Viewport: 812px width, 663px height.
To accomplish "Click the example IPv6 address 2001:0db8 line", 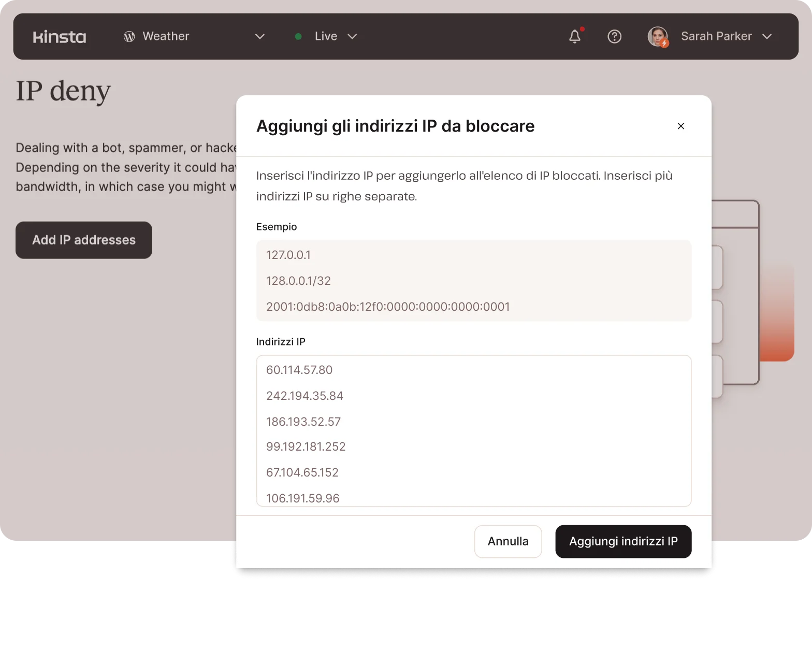I will point(388,307).
